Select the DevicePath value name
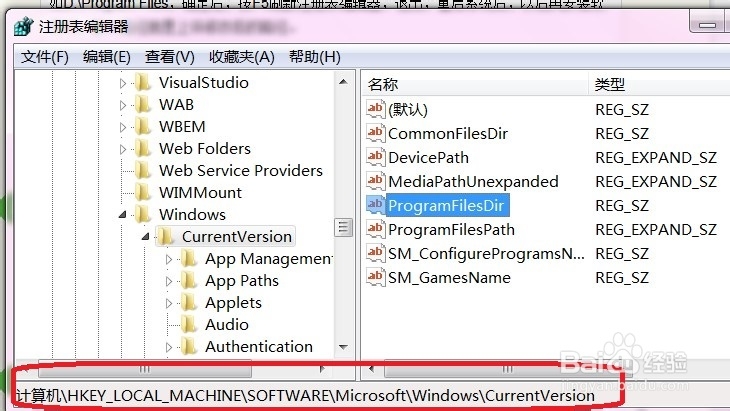The image size is (730, 411). (x=428, y=157)
